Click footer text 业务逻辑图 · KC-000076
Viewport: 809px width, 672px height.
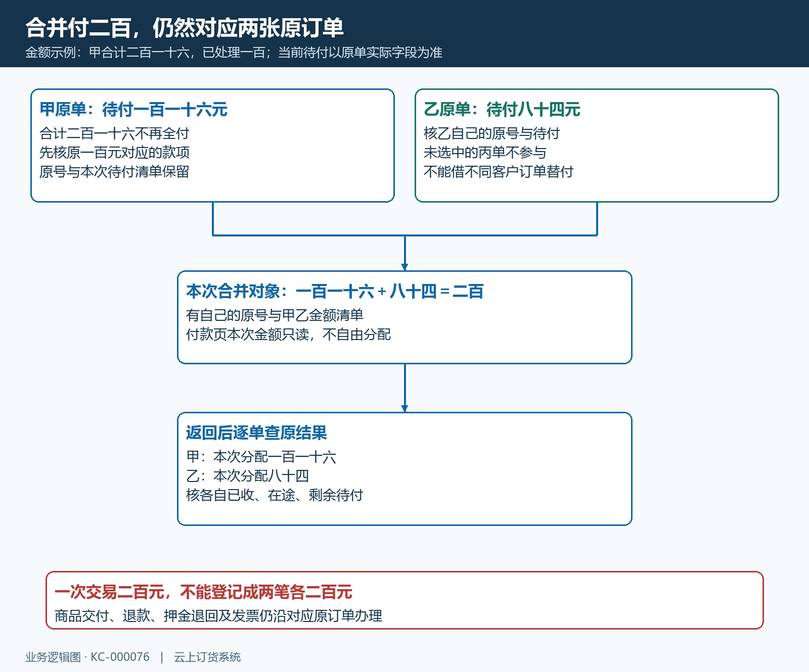pyautogui.click(x=87, y=657)
